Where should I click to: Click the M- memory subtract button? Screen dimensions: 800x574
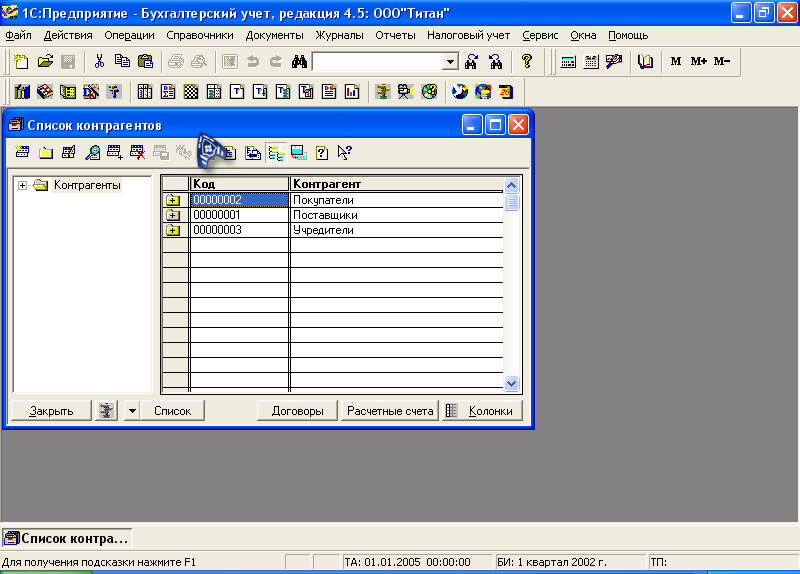point(721,61)
